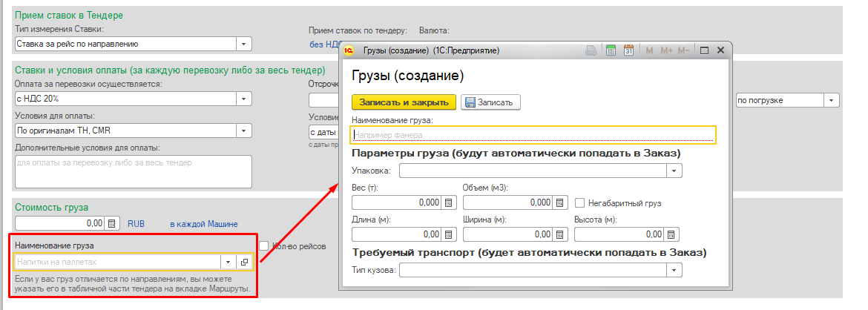The height and width of the screenshot is (310, 868).
Task: Expand the с НДС 20% dropdown
Action: 244,99
